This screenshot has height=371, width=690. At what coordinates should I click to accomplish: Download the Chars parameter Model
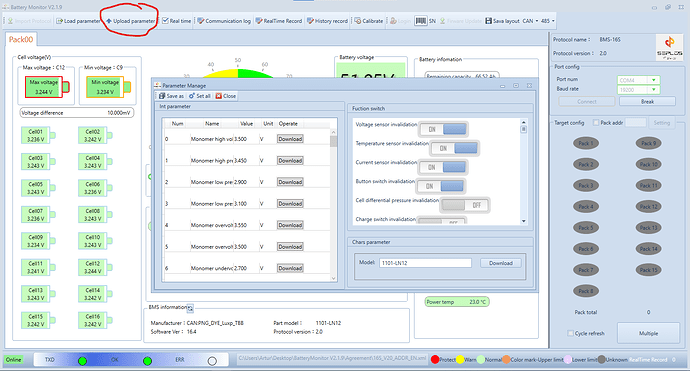pyautogui.click(x=501, y=263)
